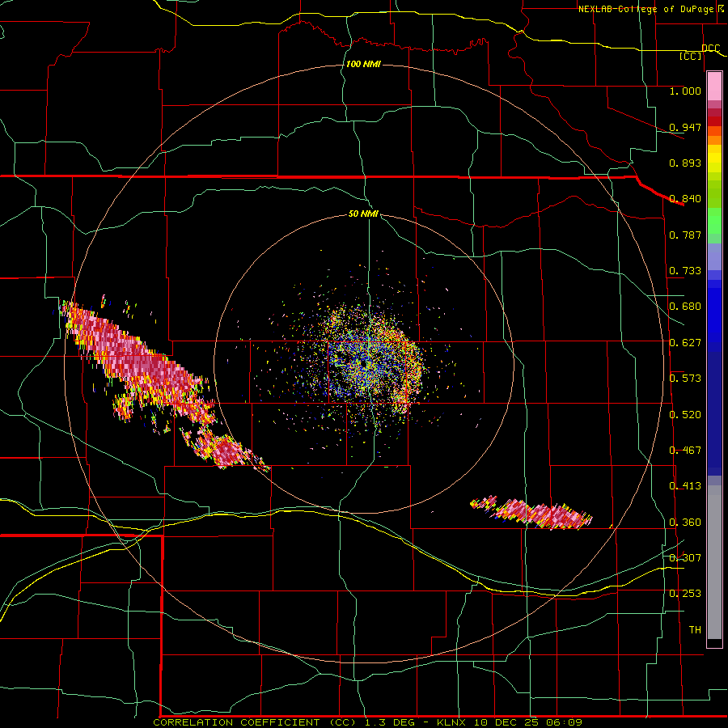Image resolution: width=728 pixels, height=728 pixels.
Task: Click the pink top segment of color bar
Action: click(714, 87)
